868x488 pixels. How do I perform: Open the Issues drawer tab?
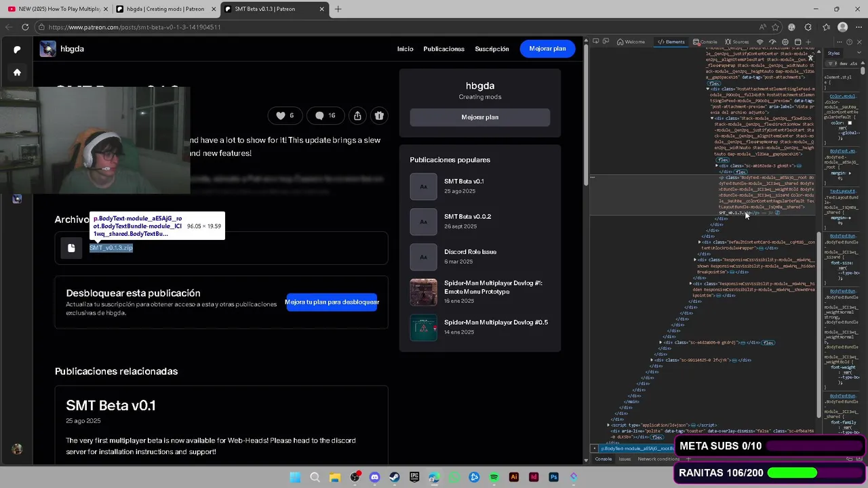[625, 459]
